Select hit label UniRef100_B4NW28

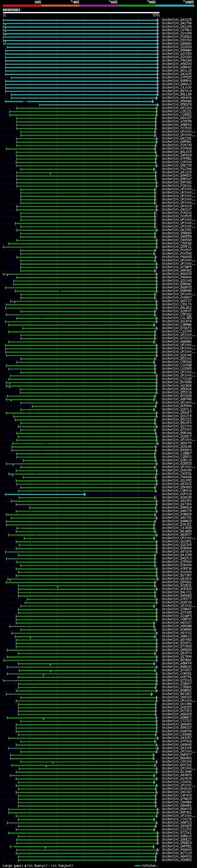(177, 521)
